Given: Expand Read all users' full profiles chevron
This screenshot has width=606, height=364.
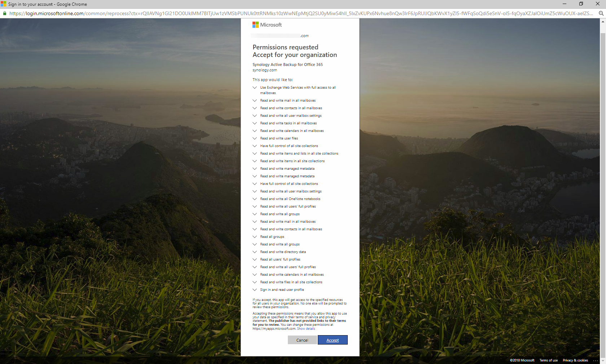Looking at the screenshot, I should 255,259.
